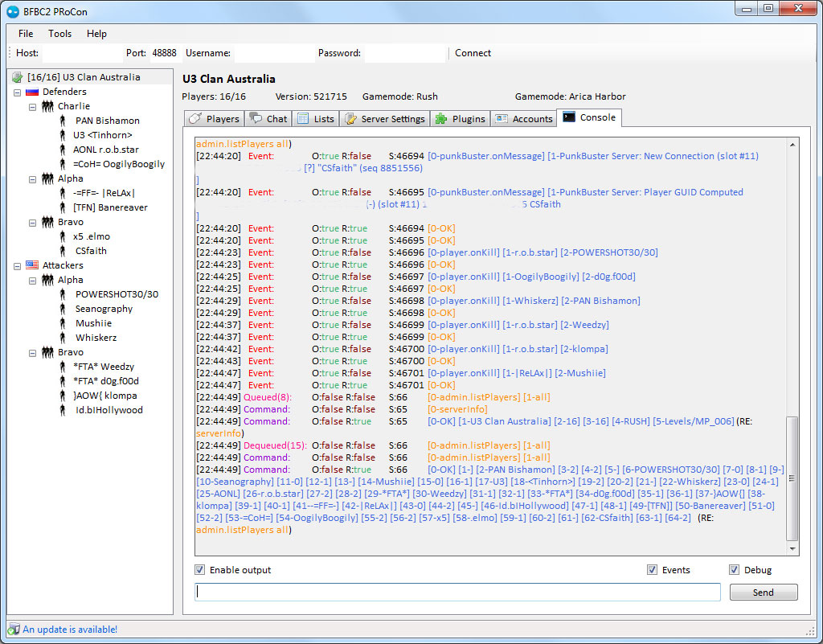Open the Server Settings tab
Screen dimensions: 823x644
tap(385, 119)
